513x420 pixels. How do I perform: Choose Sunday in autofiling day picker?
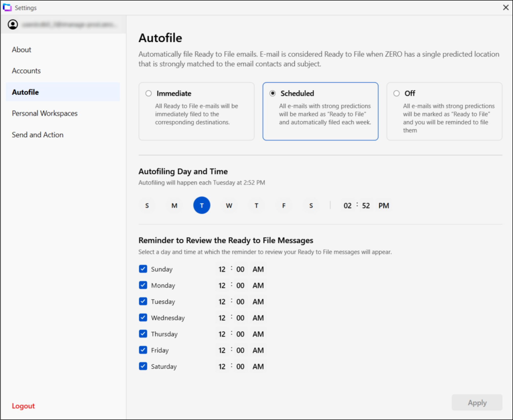click(147, 205)
